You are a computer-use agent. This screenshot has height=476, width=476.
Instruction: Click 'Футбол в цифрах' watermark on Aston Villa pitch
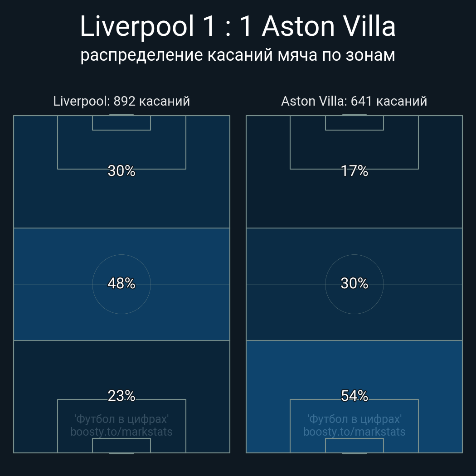(354, 419)
